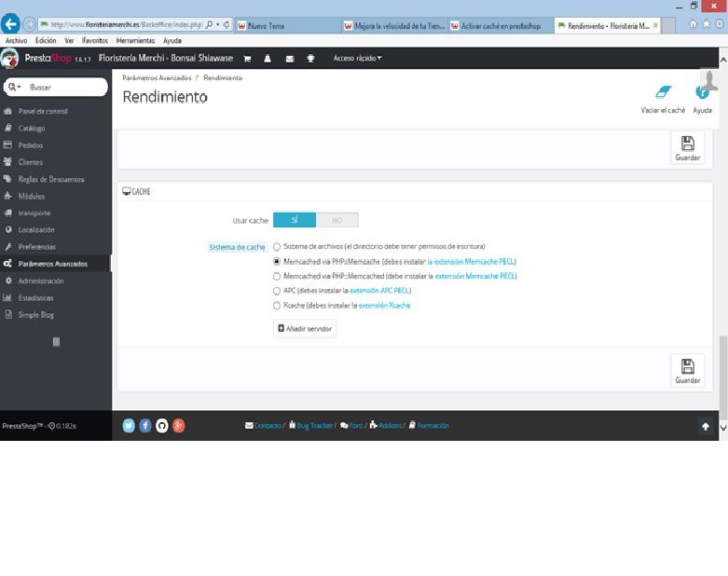The width and height of the screenshot is (728, 576).
Task: Click Parámetros Avanzados breadcrumb
Action: (157, 78)
